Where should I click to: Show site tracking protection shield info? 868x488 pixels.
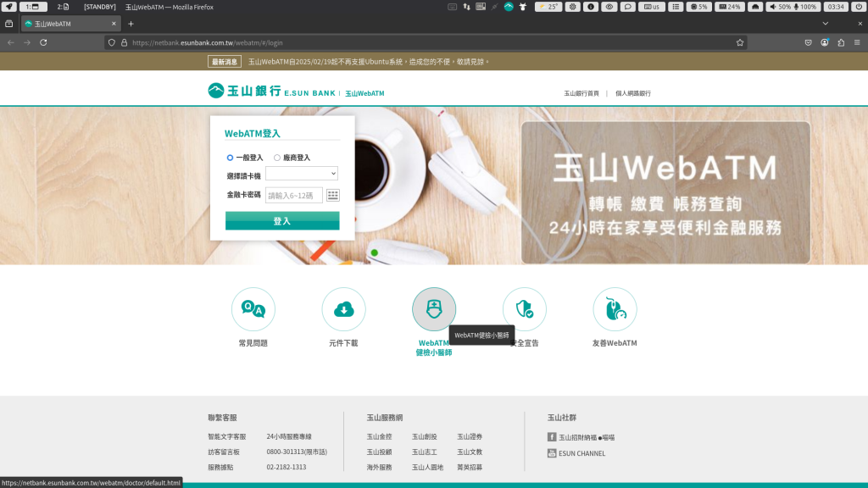click(112, 42)
